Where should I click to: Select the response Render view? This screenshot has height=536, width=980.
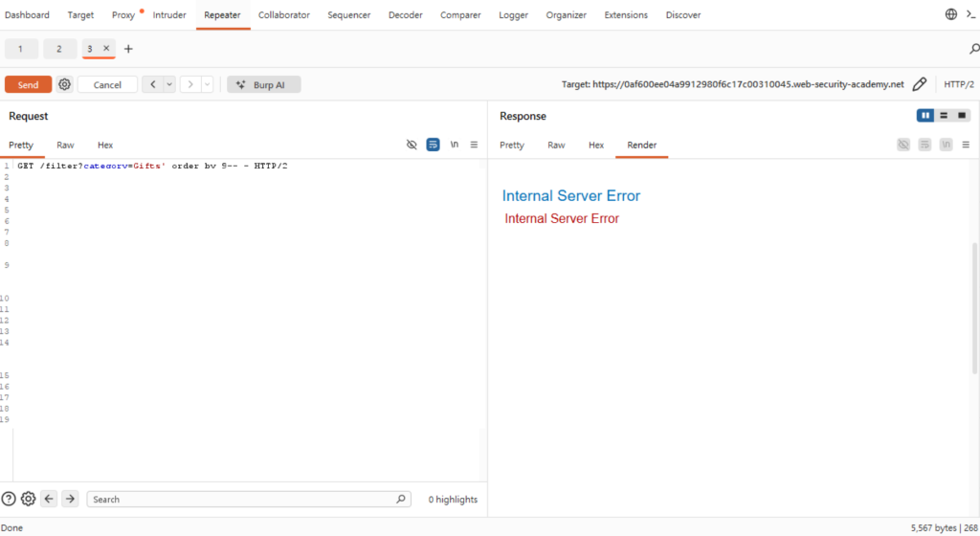pos(642,145)
